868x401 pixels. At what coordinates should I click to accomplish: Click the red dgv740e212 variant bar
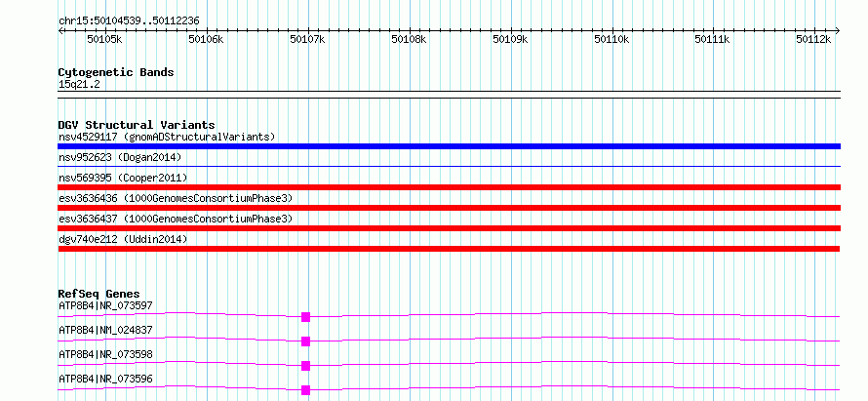click(449, 249)
